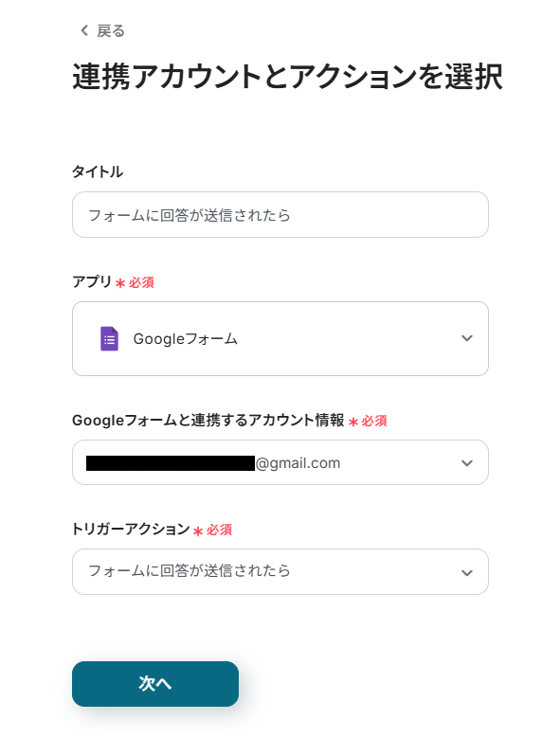Click the blacked-out email address portion
This screenshot has width=560, height=738.
[x=171, y=463]
